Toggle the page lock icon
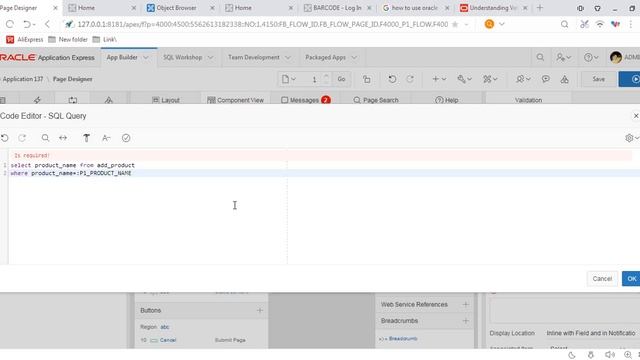 (x=367, y=79)
